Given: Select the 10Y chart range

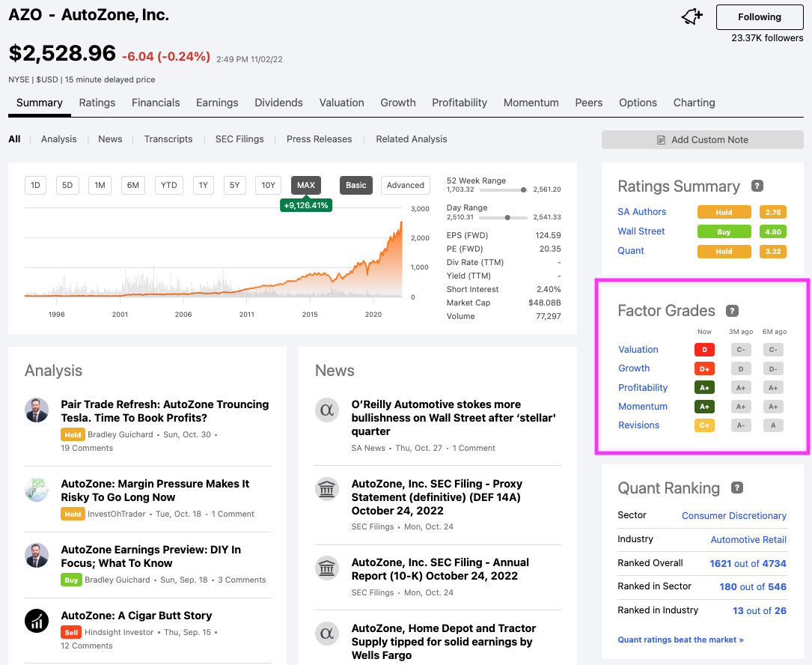Looking at the screenshot, I should coord(268,185).
